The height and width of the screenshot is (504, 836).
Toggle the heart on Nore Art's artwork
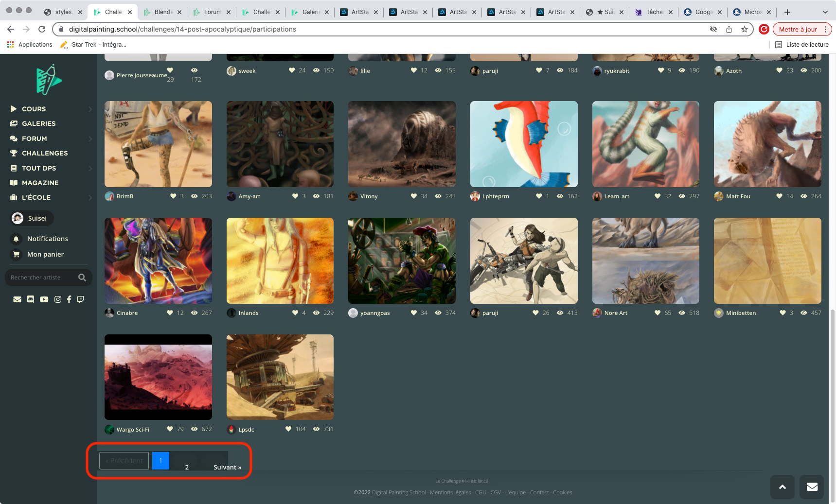pyautogui.click(x=658, y=313)
